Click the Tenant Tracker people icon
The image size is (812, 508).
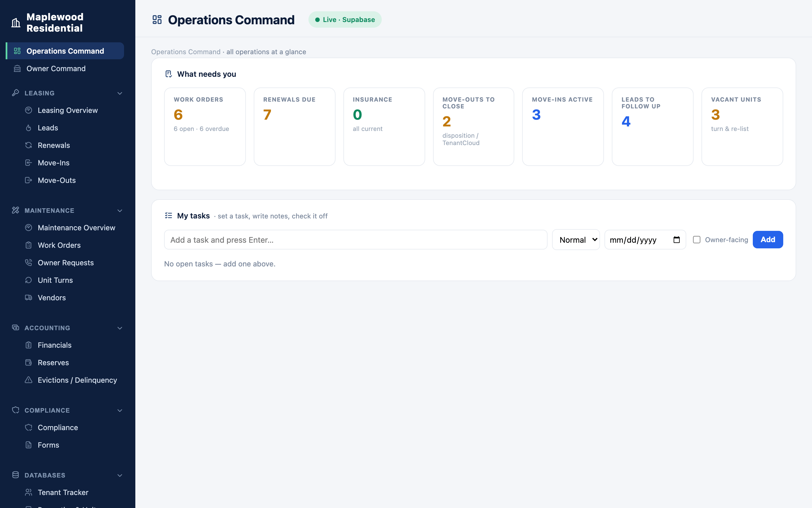click(28, 492)
